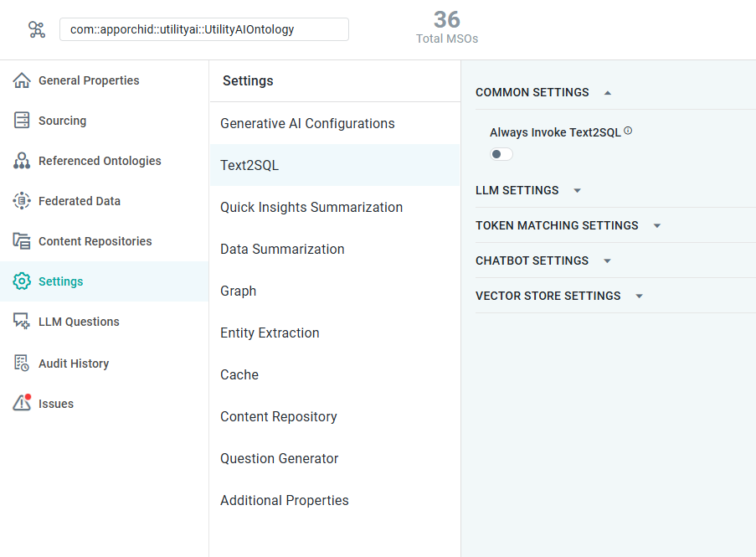Click the Federated Data icon
This screenshot has height=557, width=756.
coord(22,201)
